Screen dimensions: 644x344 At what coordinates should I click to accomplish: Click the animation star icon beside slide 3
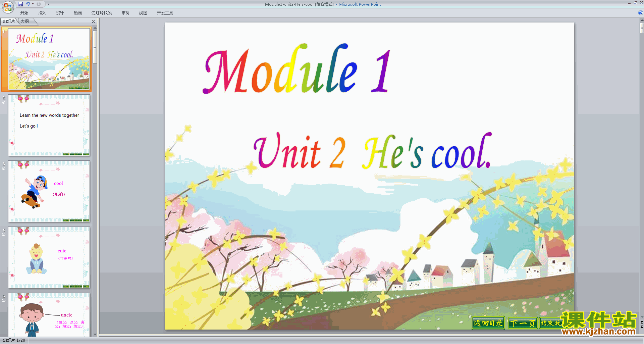tap(4, 168)
